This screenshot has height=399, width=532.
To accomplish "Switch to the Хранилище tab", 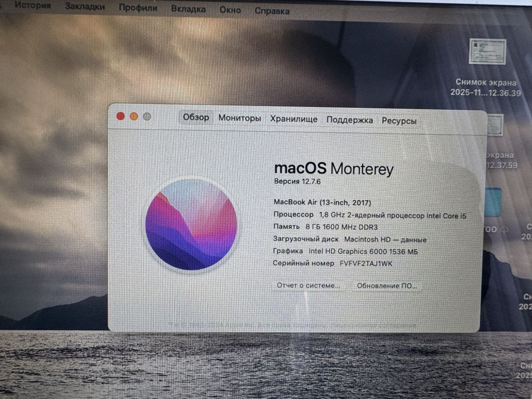I will [294, 119].
